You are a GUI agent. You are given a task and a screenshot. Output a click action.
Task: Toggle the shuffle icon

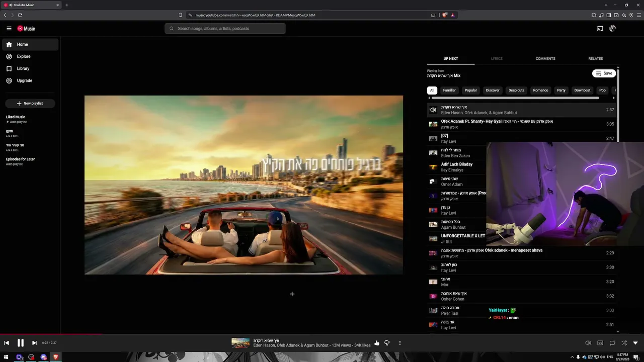point(624,343)
